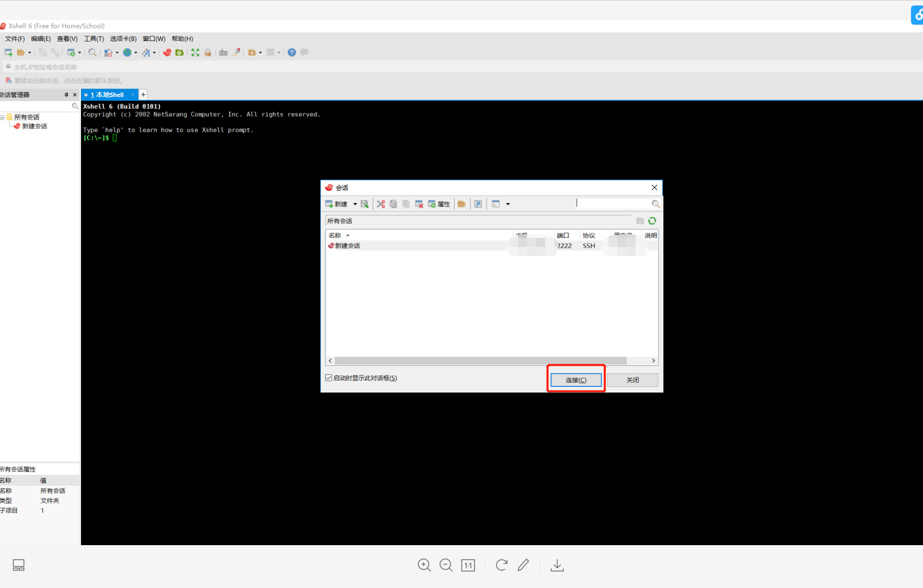Click the 新建 button in sessions dialog
Screen dimensions: 923x588
pos(337,204)
